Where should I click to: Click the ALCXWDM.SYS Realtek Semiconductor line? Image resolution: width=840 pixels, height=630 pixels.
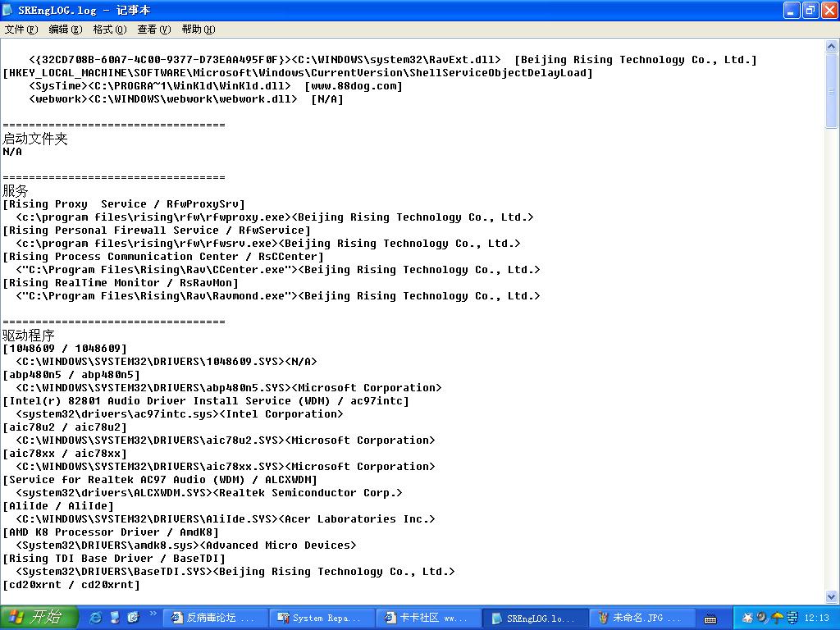tap(209, 493)
